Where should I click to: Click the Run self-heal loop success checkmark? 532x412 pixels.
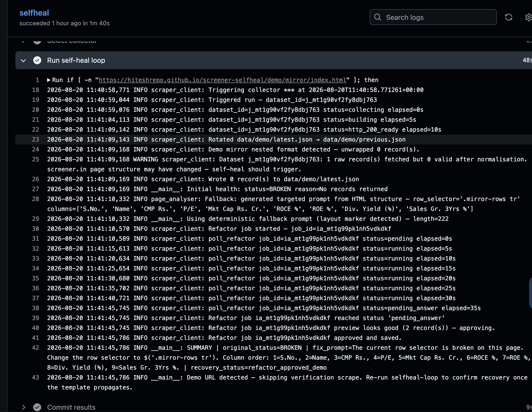pos(37,60)
